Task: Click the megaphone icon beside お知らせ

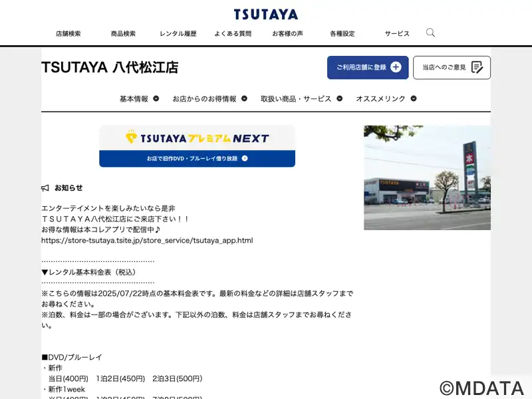Action: pyautogui.click(x=45, y=188)
